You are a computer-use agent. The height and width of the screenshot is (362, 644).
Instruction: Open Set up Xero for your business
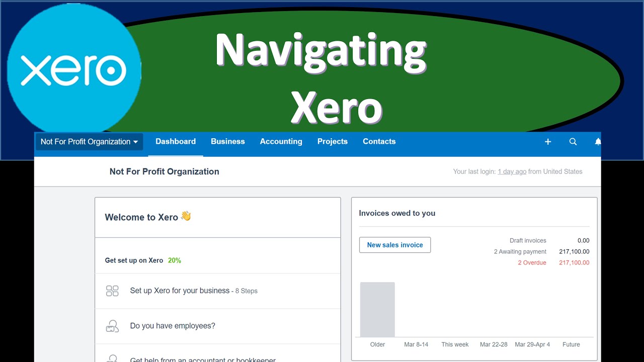(x=217, y=291)
